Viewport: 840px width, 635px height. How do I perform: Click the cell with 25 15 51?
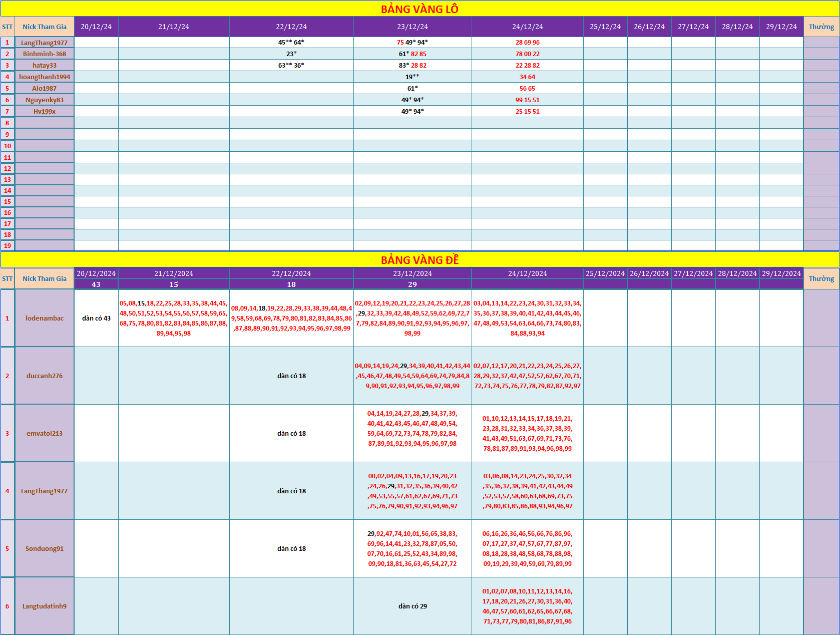coord(528,111)
